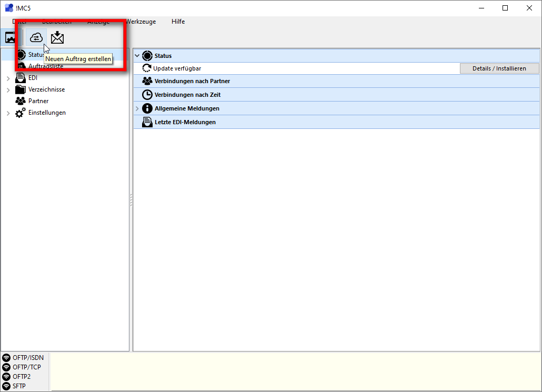
Task: Expand the Einstellungen tree node
Action: [x=8, y=113]
